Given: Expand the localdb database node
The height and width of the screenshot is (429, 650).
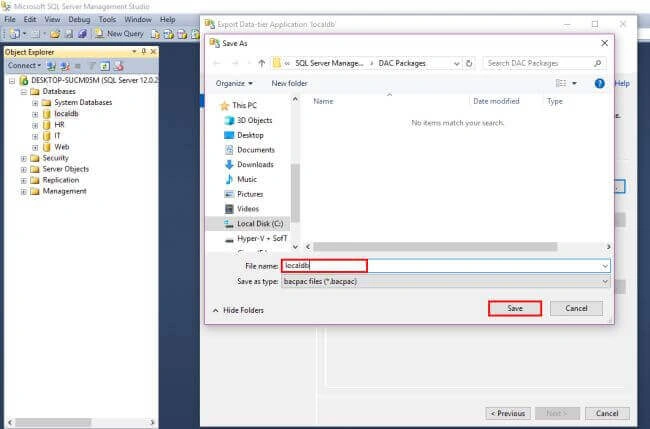Looking at the screenshot, I should tap(35, 114).
